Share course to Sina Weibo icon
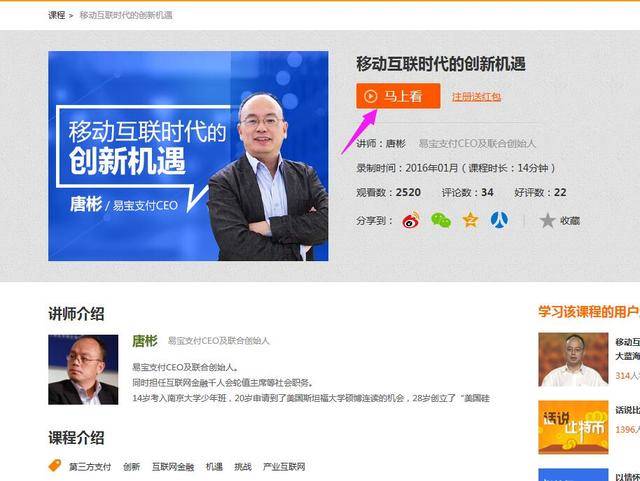The height and width of the screenshot is (481, 640). pyautogui.click(x=411, y=220)
